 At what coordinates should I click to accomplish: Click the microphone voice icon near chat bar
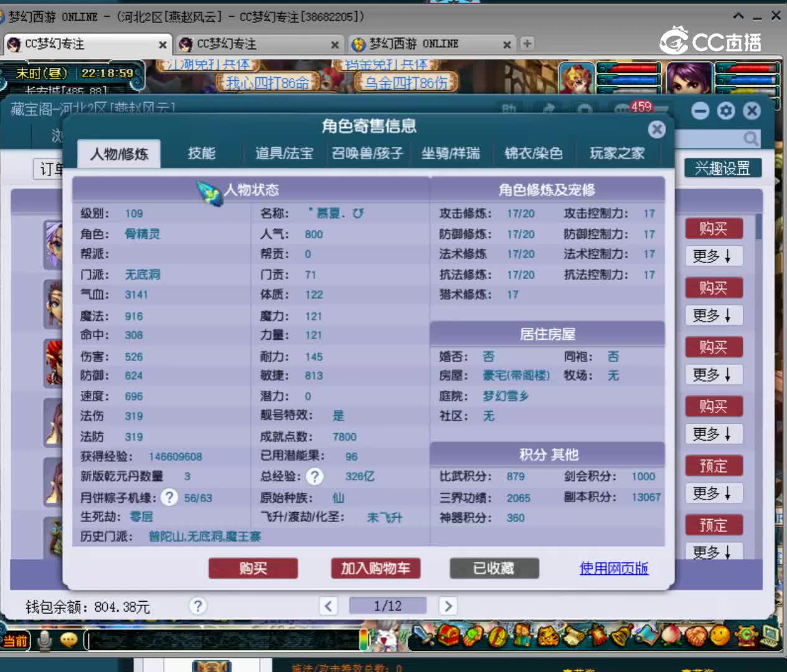(x=44, y=640)
